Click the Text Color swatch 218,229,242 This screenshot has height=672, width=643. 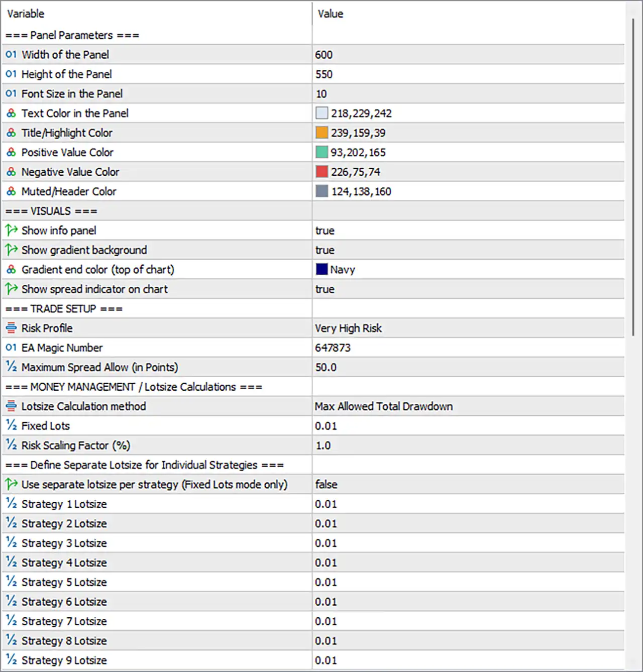(321, 113)
